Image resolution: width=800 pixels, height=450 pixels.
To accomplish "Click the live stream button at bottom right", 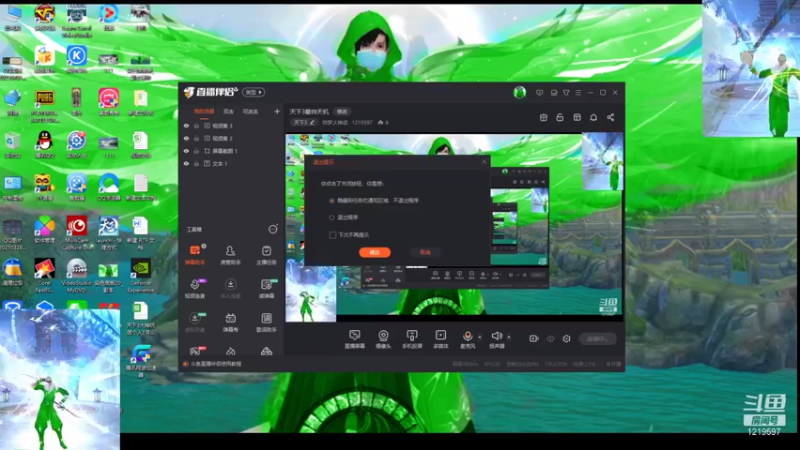I will (x=597, y=339).
